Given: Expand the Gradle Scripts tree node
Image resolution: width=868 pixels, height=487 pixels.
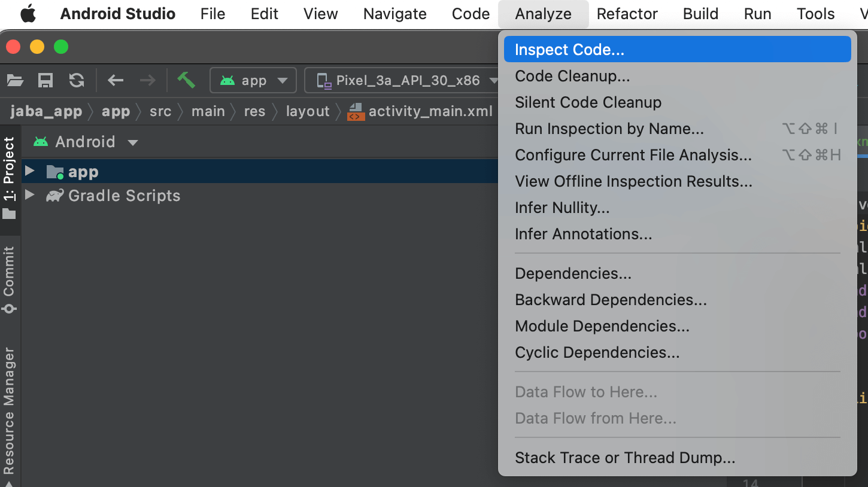Looking at the screenshot, I should [x=29, y=195].
